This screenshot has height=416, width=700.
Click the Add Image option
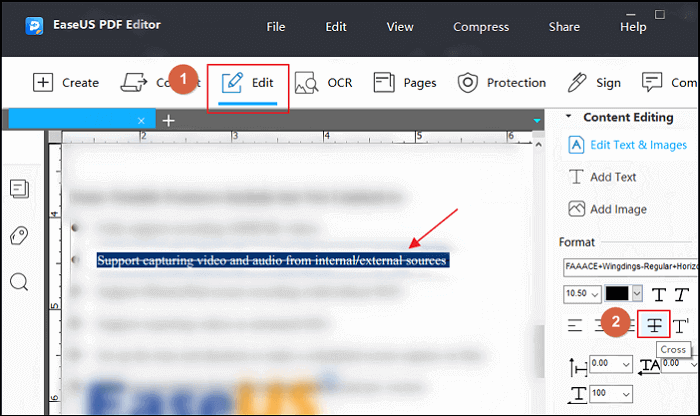point(610,209)
